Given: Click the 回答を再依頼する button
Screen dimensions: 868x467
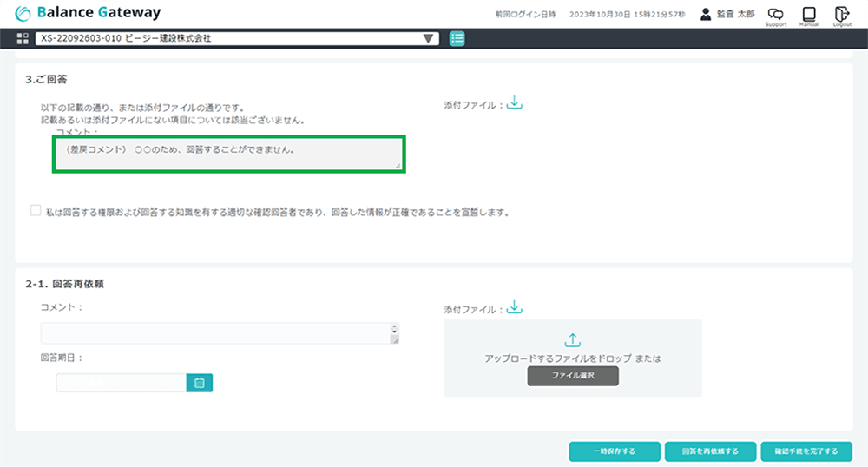Looking at the screenshot, I should [710, 451].
